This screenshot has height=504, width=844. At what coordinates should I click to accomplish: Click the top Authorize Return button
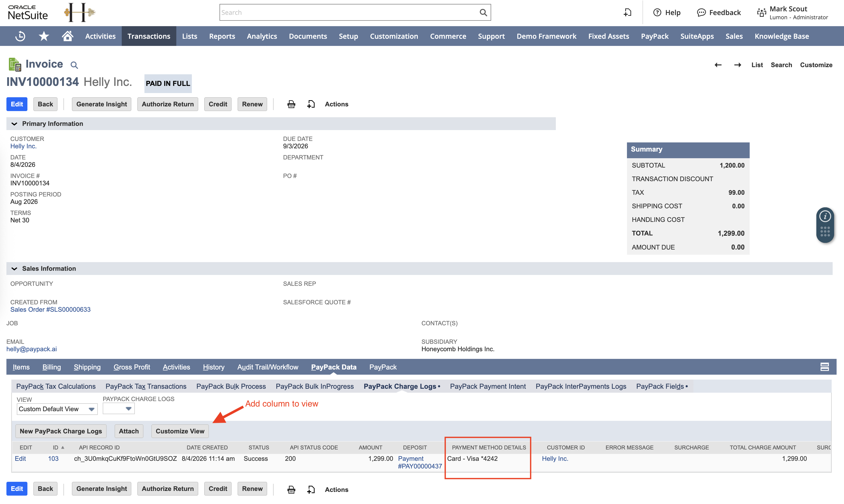click(x=167, y=104)
